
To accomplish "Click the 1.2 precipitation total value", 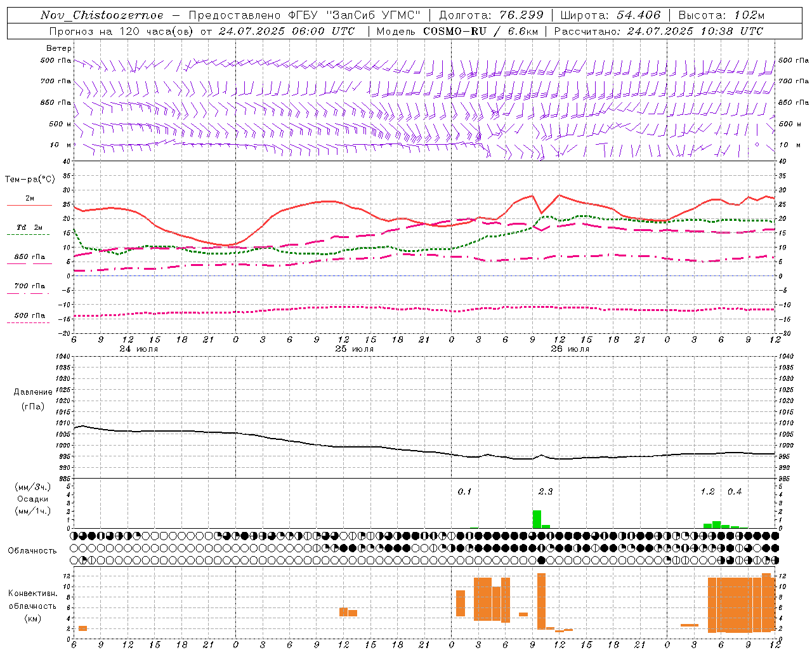I will (x=707, y=491).
